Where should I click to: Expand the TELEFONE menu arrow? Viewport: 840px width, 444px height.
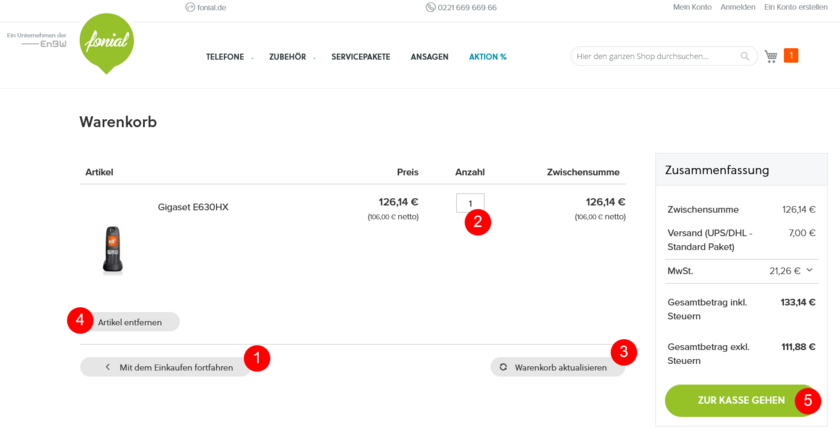coord(252,58)
